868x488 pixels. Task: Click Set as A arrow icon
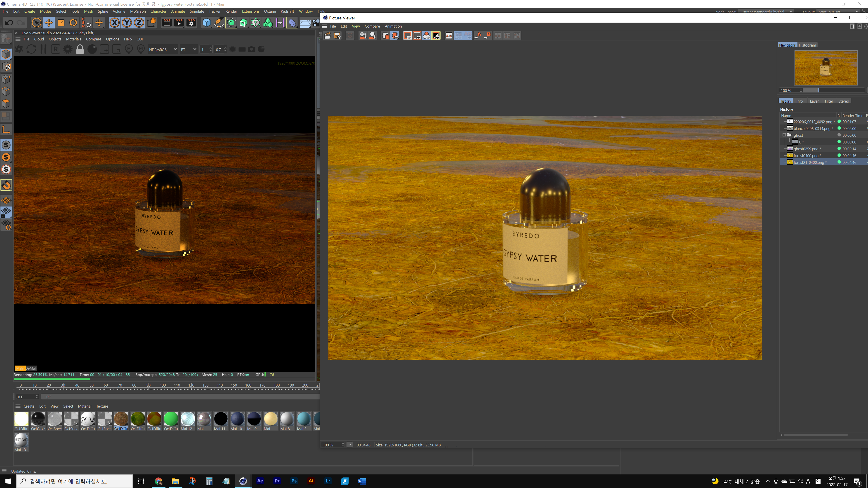(x=478, y=36)
